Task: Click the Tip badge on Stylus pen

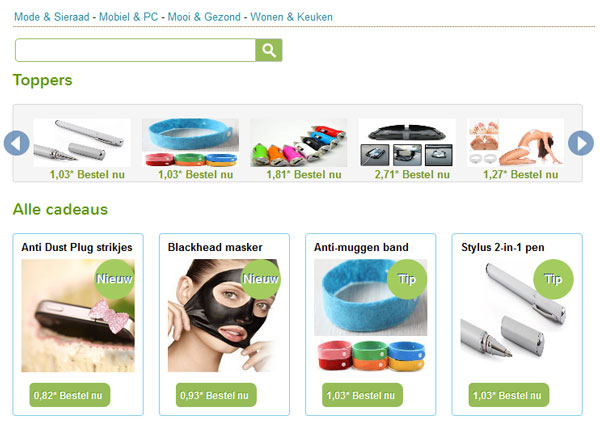Action: (x=553, y=279)
